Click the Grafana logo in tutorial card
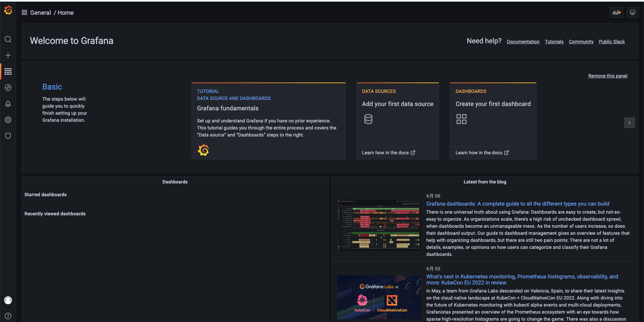644x322 pixels. [203, 150]
